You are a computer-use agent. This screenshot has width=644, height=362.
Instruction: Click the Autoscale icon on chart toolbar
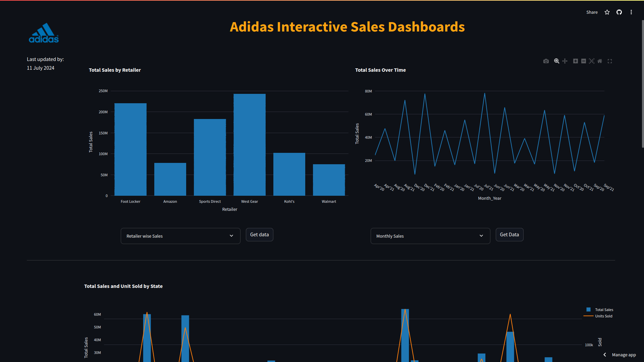[x=592, y=61]
